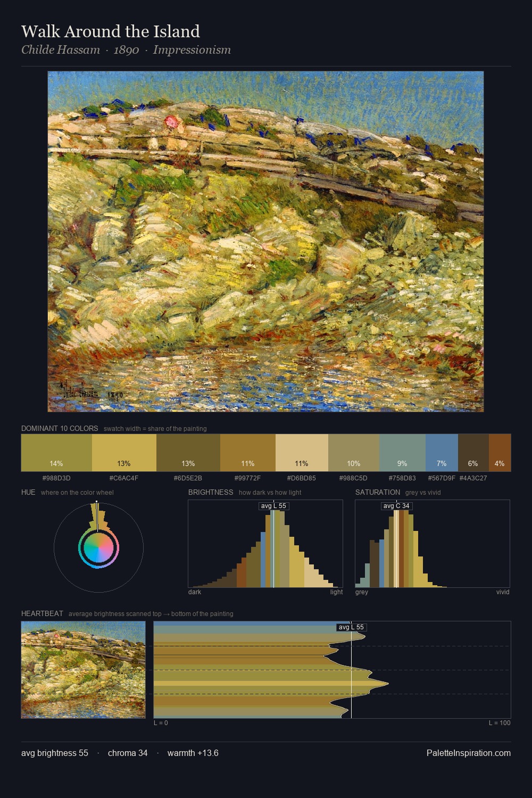Click the BRIGHTNESS section heading

211,492
